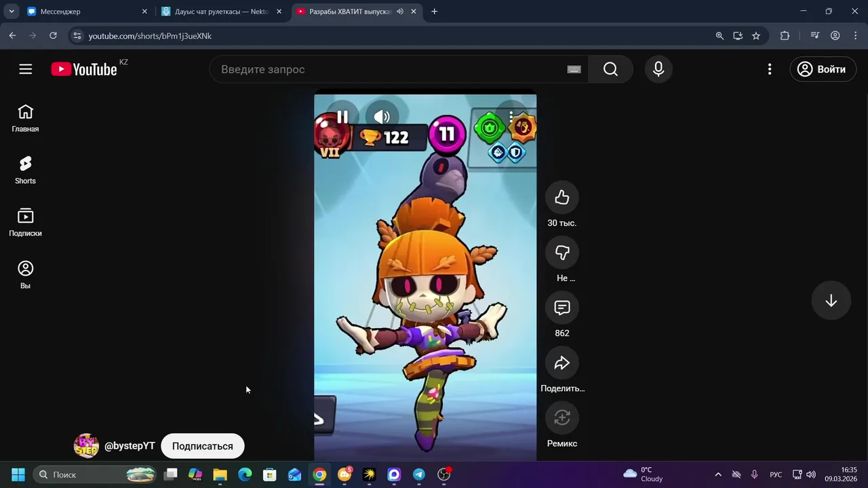
Task: Start voice search with the microphone
Action: pos(658,69)
